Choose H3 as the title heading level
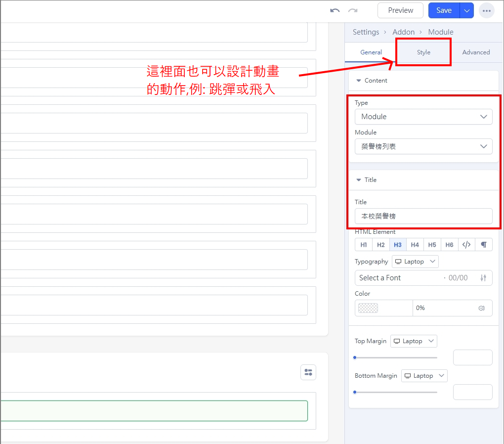Viewport: 504px width, 444px height. [x=398, y=245]
